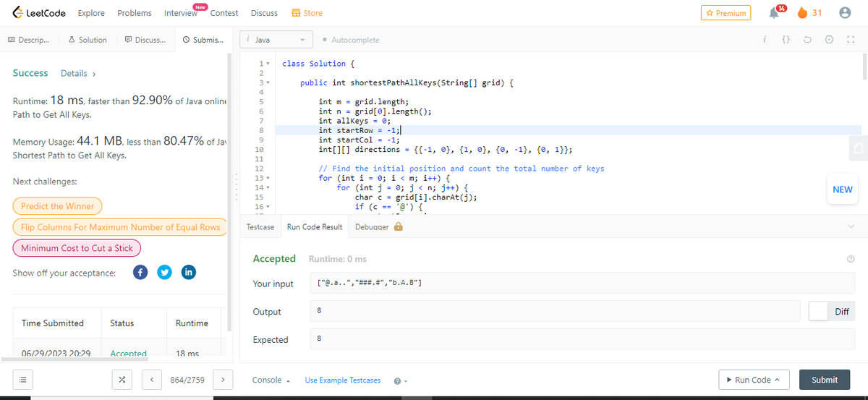The height and width of the screenshot is (400, 868).
Task: Open Explore in top navigation
Action: point(91,13)
